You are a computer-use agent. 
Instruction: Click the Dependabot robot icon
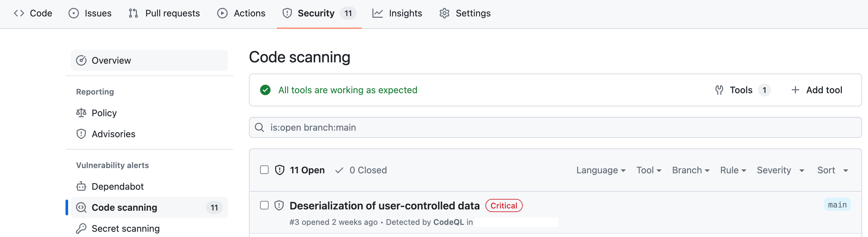[81, 186]
